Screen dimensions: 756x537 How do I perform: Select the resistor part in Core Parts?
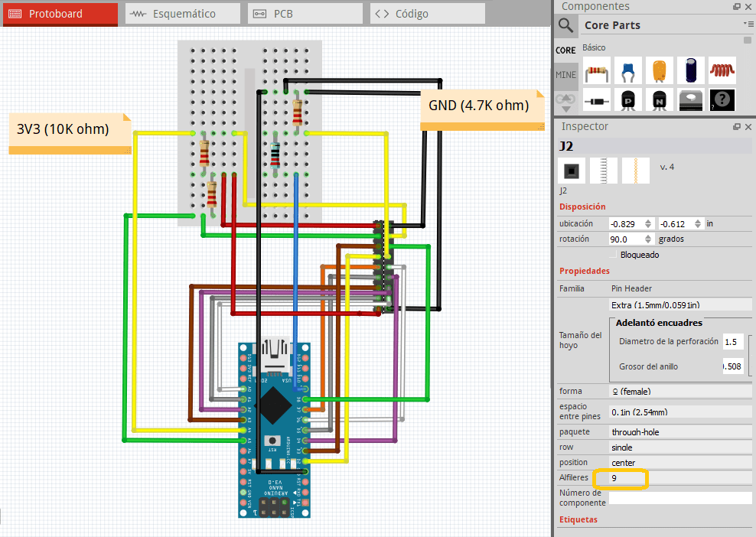coord(597,70)
